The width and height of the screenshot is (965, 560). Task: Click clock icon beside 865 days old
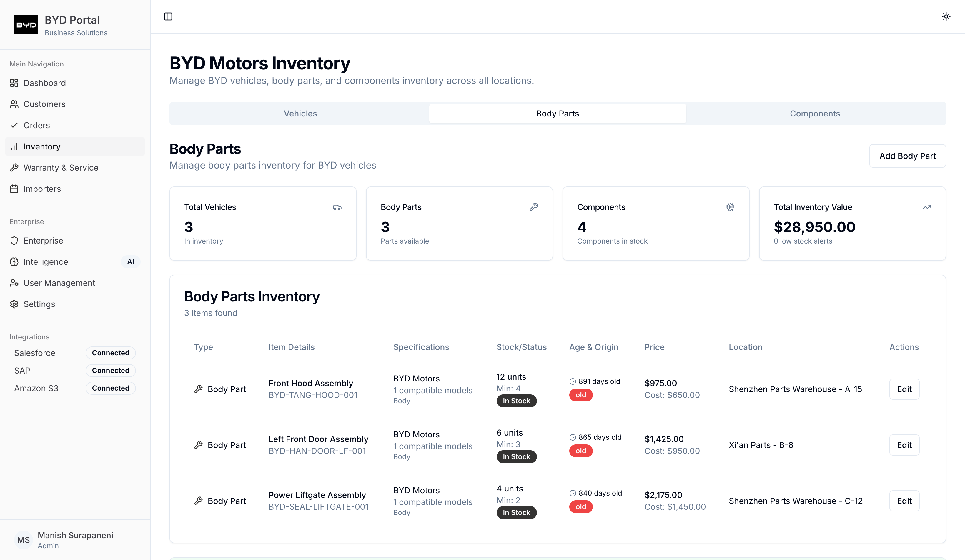coord(573,437)
